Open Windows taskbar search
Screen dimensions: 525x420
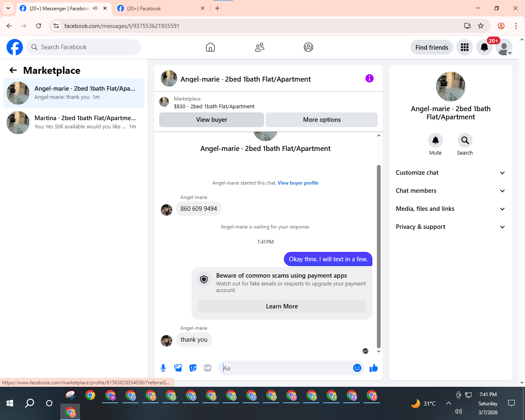click(x=30, y=403)
